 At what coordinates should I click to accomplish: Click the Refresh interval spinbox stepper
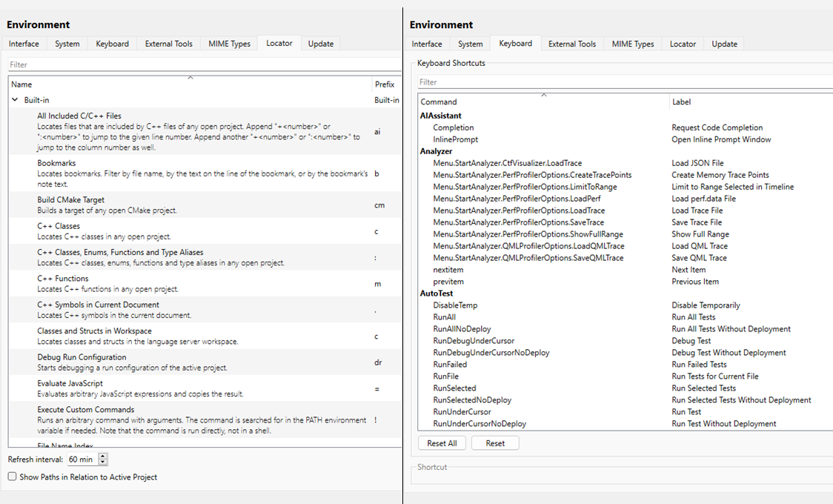click(x=103, y=460)
